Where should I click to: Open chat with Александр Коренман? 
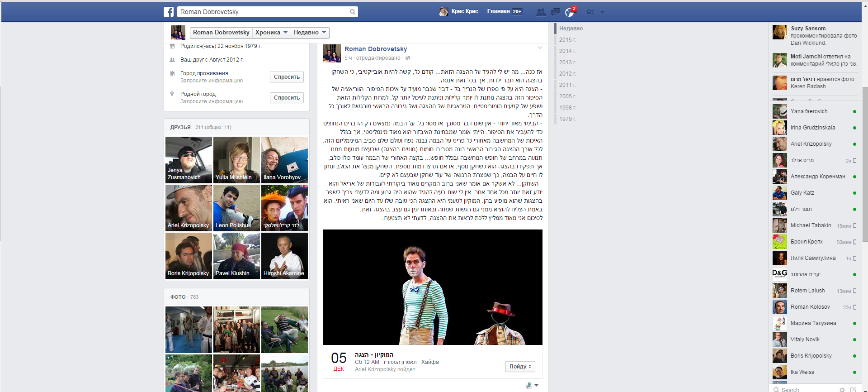tap(814, 177)
